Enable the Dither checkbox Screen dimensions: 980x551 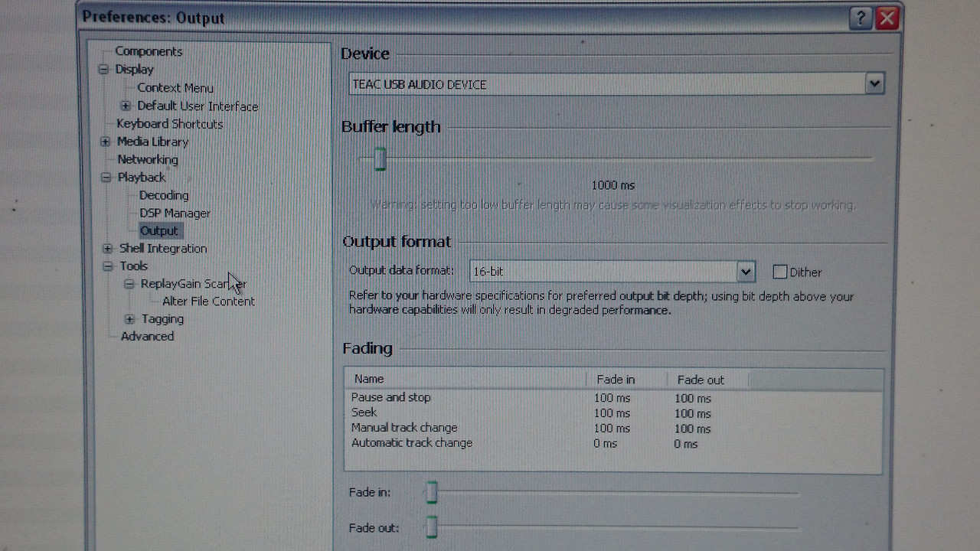tap(779, 271)
